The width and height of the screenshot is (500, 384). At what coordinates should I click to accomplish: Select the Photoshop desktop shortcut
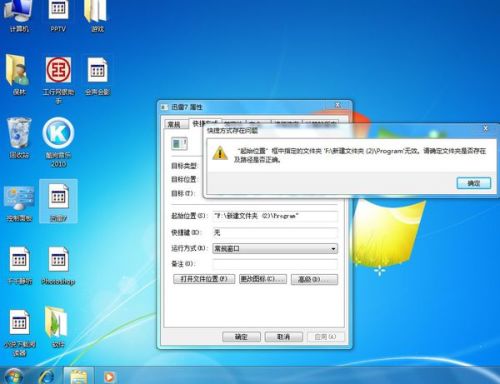tap(58, 265)
